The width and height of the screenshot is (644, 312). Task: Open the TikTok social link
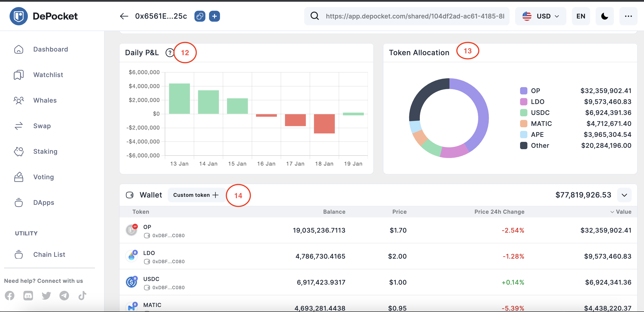(x=82, y=296)
